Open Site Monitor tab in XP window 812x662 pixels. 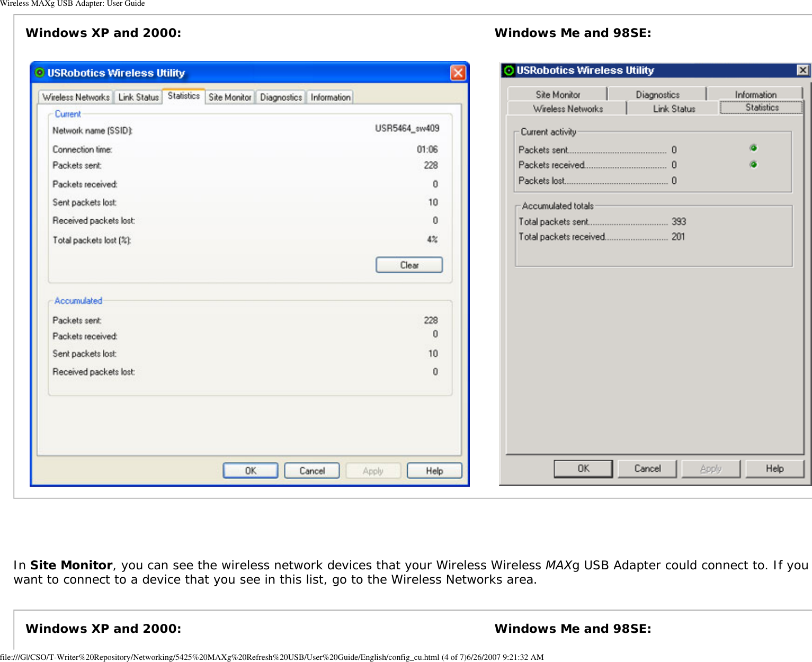click(230, 97)
